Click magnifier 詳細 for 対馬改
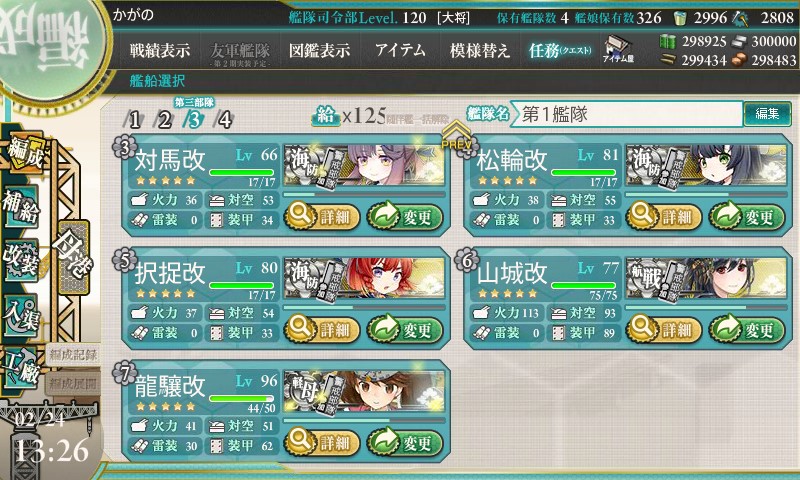 pyautogui.click(x=321, y=217)
